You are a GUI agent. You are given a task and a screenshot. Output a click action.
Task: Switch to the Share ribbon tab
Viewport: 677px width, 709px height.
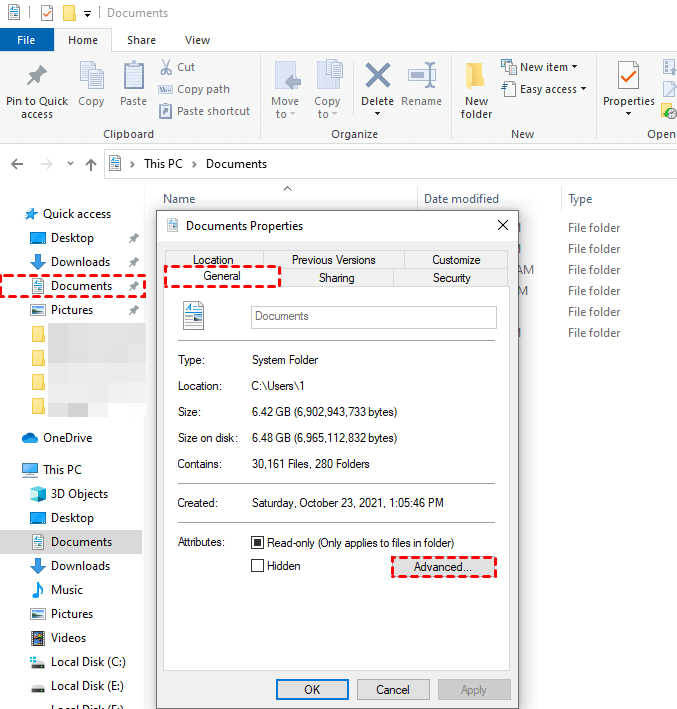[141, 40]
